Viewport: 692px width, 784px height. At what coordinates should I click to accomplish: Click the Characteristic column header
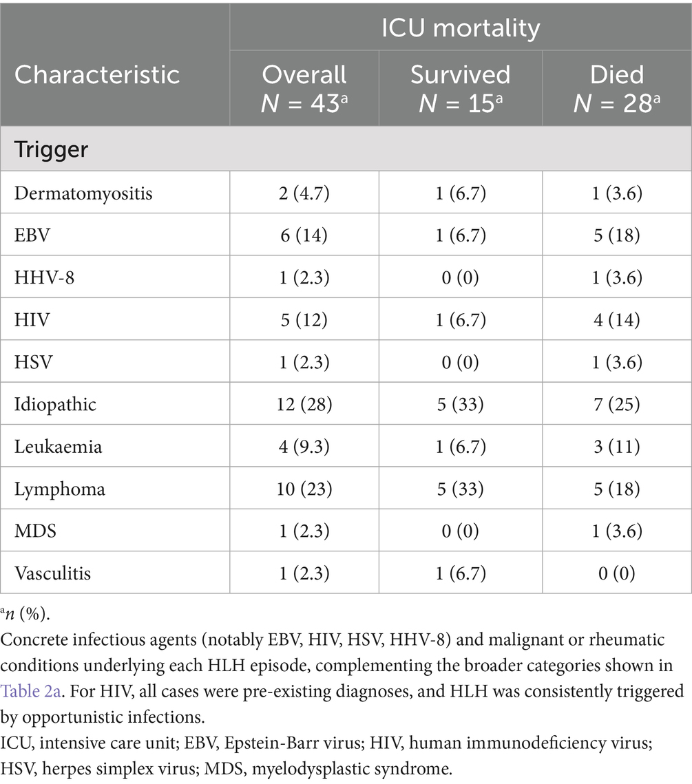pos(97,74)
